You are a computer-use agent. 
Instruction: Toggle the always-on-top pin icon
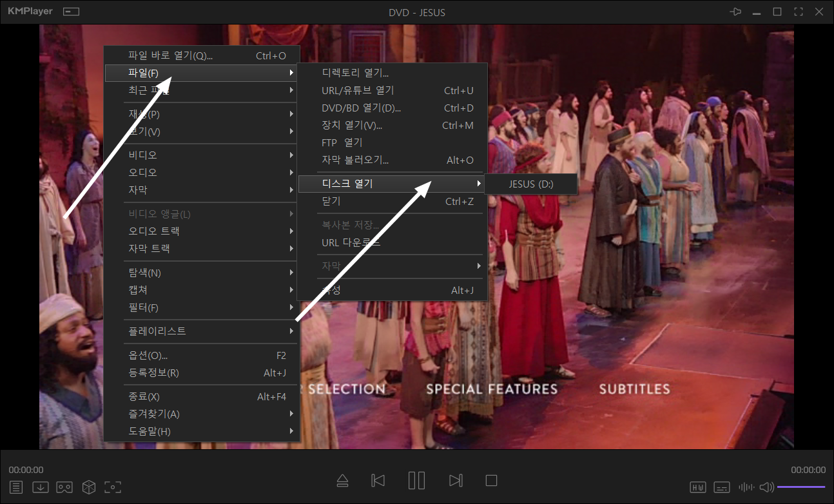735,12
